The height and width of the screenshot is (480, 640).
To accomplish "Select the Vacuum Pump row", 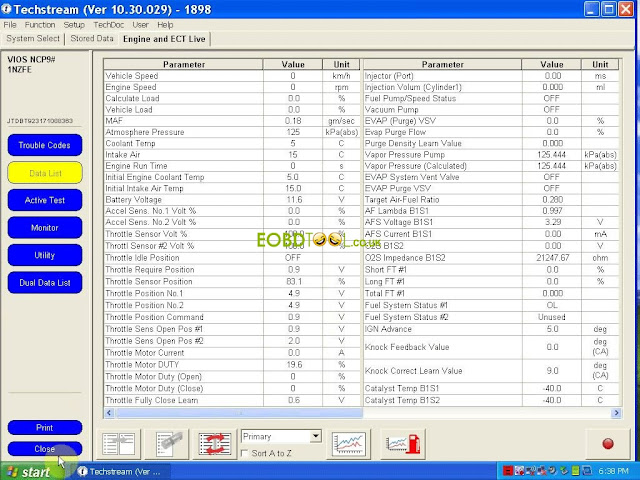I will (x=491, y=110).
